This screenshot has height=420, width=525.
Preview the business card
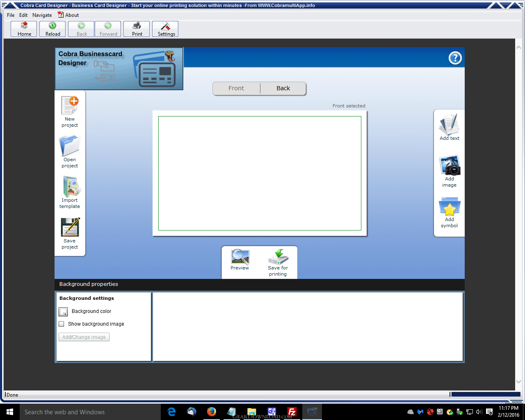[x=240, y=260]
